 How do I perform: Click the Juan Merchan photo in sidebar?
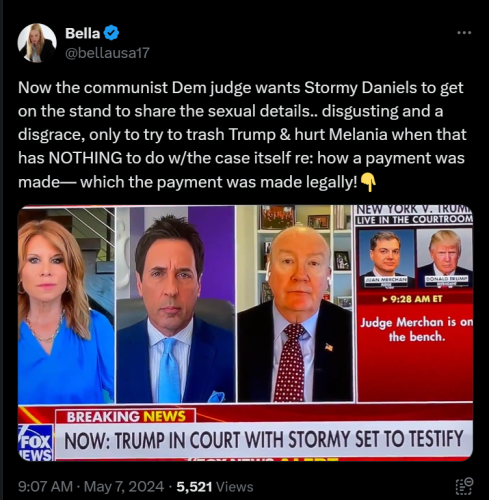(x=386, y=259)
